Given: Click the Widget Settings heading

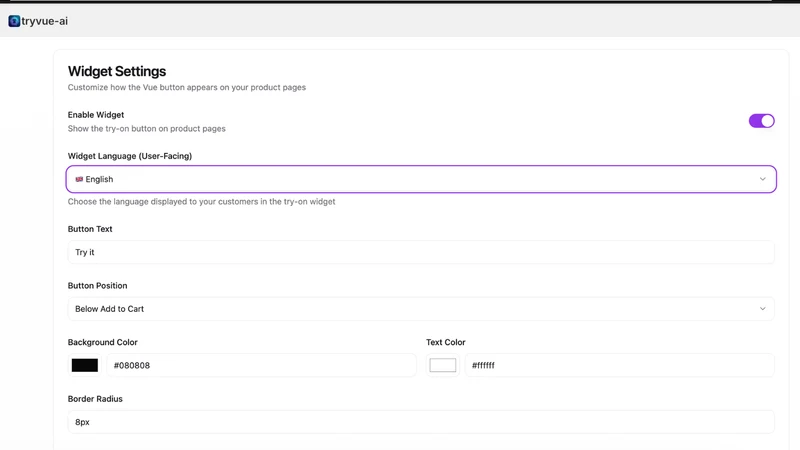Looking at the screenshot, I should 117,71.
